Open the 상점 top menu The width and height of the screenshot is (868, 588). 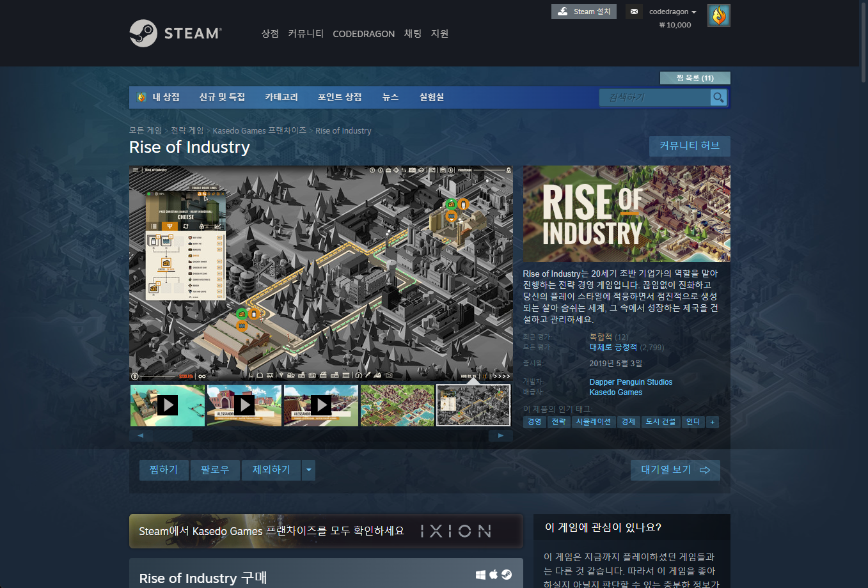(x=270, y=33)
